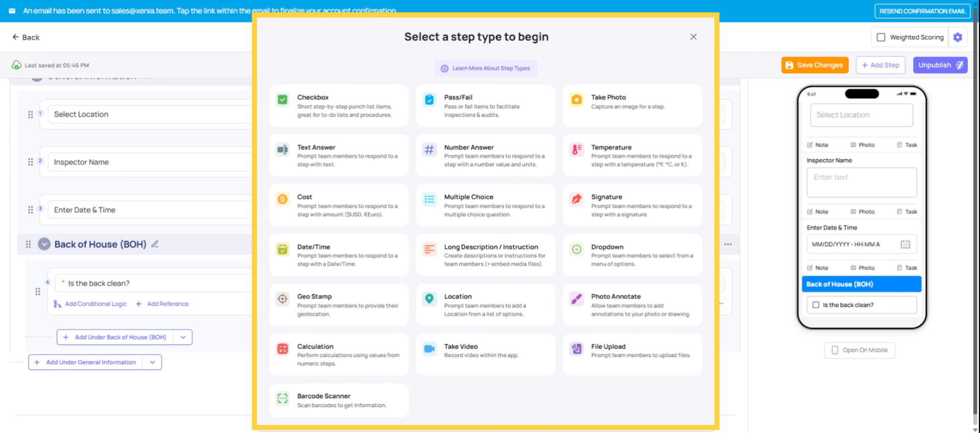Viewport: 980px width, 433px height.
Task: Go Back using the back arrow
Action: coord(26,37)
